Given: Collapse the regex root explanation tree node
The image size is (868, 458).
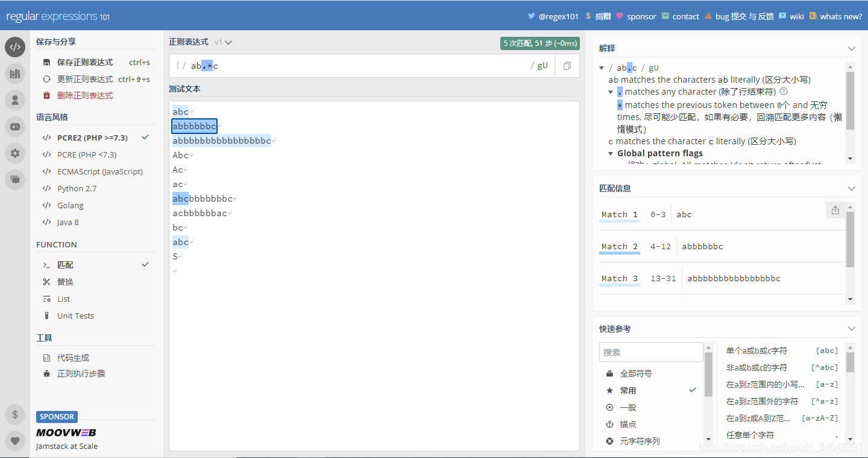Looking at the screenshot, I should click(x=602, y=68).
